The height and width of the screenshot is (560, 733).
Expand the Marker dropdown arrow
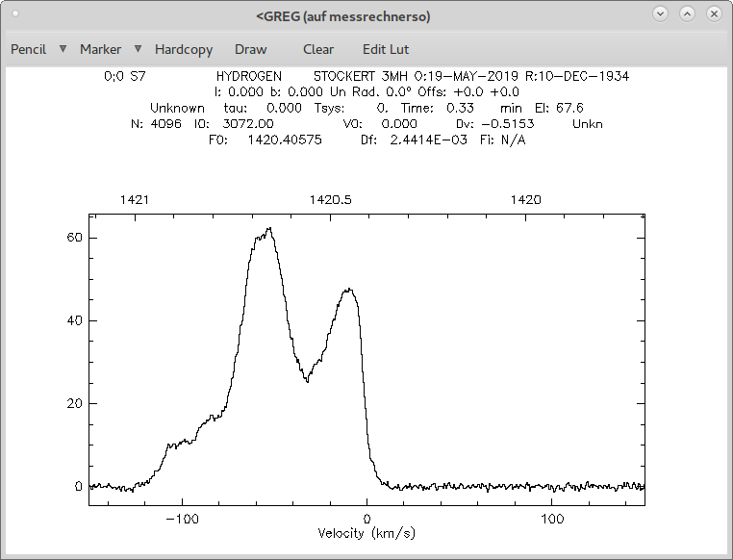pyautogui.click(x=138, y=49)
